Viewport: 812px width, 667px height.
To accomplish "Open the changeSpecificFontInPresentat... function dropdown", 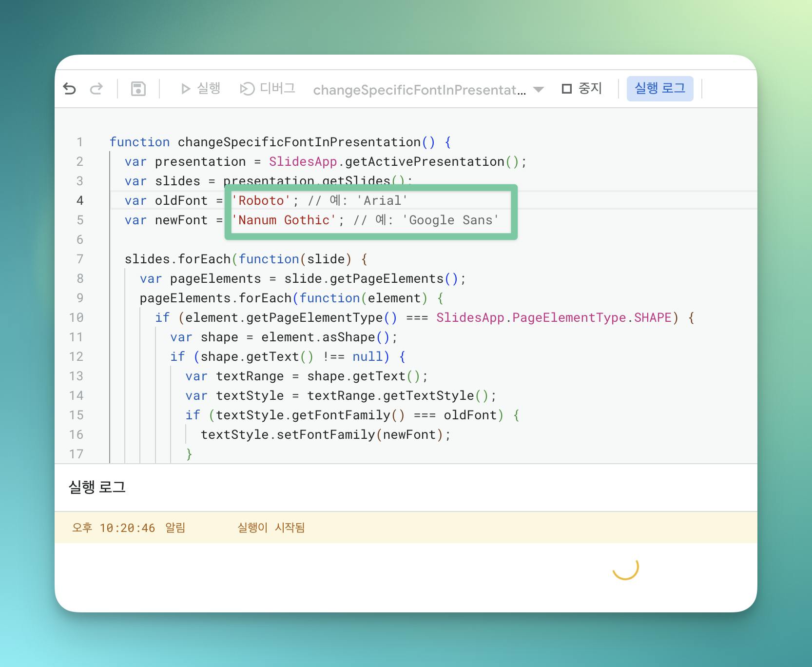I will 428,90.
